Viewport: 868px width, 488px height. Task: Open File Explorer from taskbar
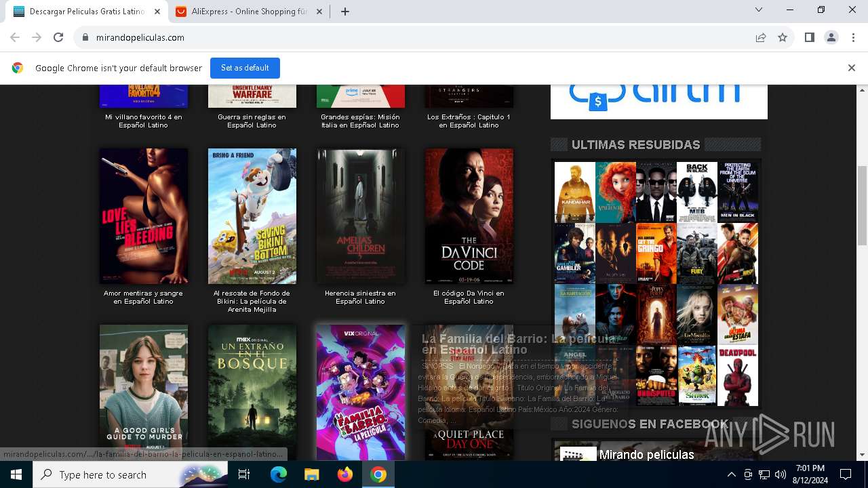(x=311, y=474)
